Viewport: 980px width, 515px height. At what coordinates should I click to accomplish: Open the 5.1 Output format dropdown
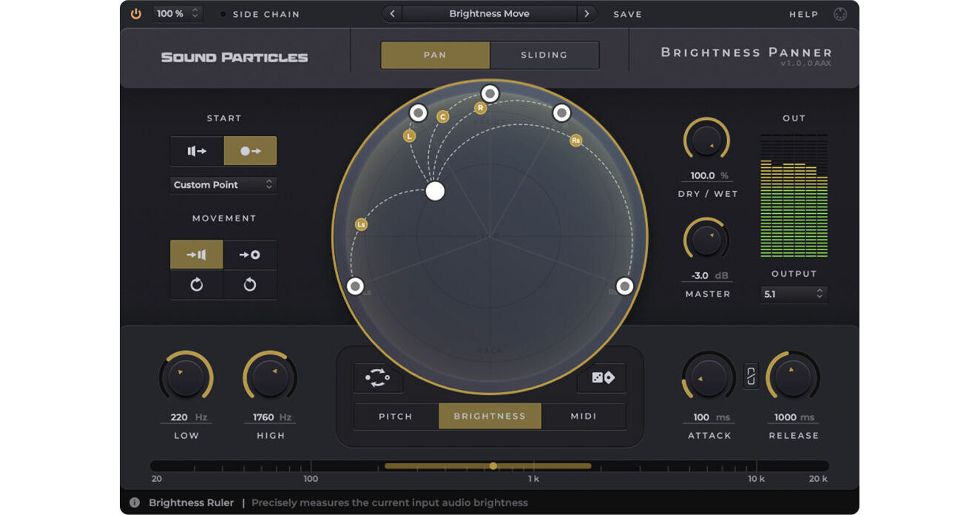point(794,294)
